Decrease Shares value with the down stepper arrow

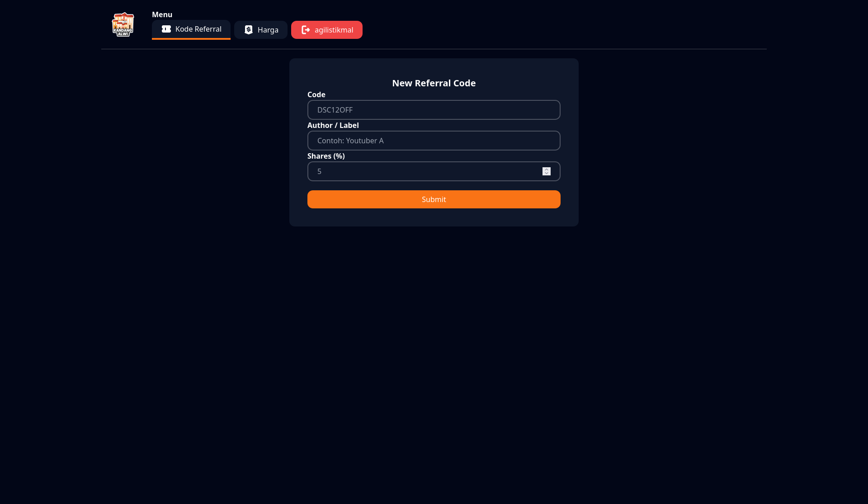pos(547,174)
